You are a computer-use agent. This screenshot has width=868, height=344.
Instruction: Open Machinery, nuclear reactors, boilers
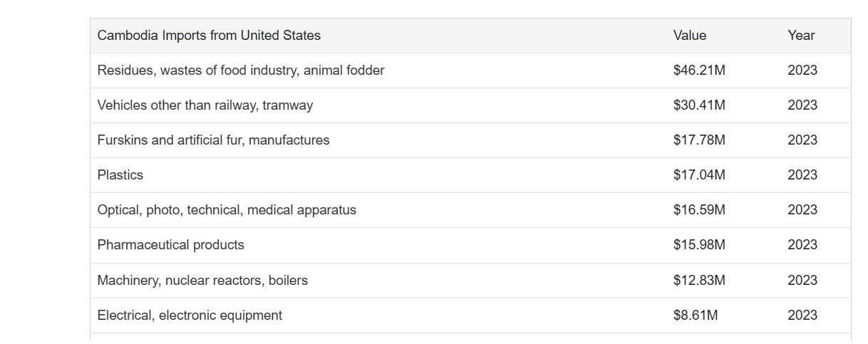202,281
